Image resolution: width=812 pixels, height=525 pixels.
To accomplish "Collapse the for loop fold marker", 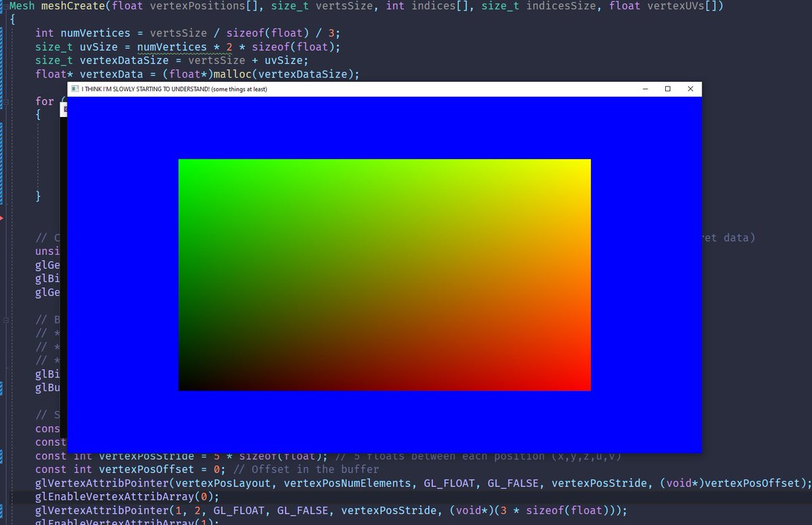I will click(5, 101).
